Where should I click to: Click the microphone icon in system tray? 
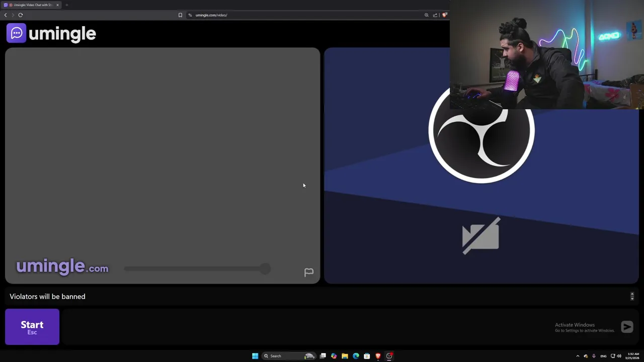pyautogui.click(x=594, y=356)
